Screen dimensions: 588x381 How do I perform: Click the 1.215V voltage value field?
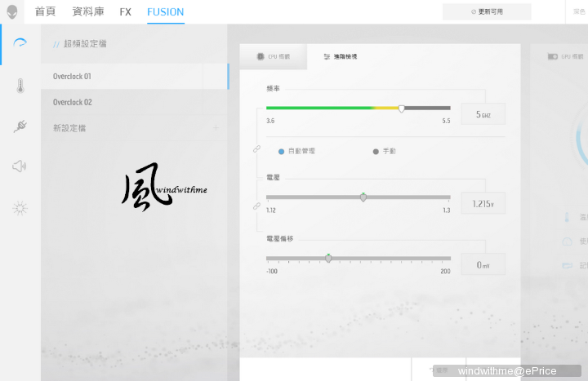click(483, 203)
